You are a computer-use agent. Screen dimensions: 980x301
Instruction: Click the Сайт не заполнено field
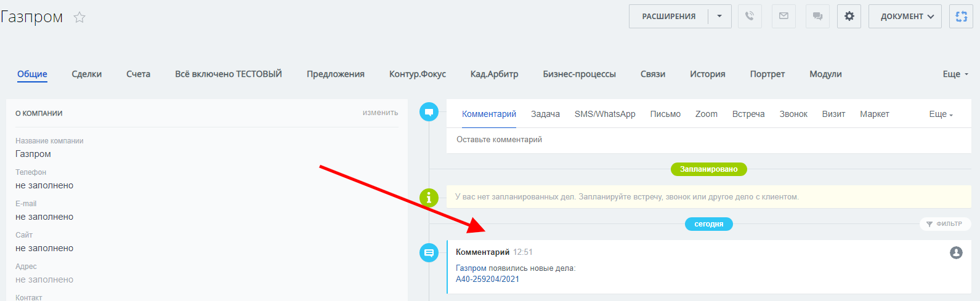click(44, 248)
